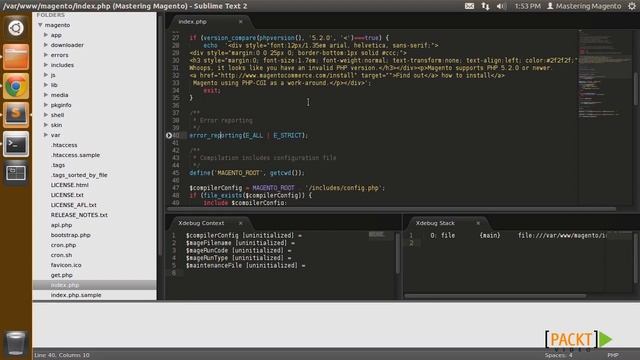
Task: Open the Trash icon in launcher
Action: pyautogui.click(x=16, y=343)
